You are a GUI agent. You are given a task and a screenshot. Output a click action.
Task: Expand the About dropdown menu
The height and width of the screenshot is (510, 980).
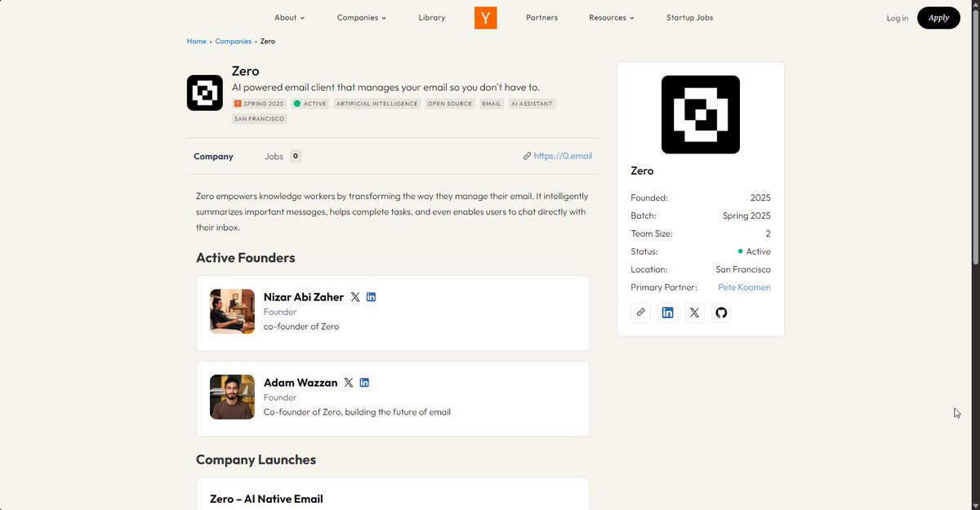[289, 18]
